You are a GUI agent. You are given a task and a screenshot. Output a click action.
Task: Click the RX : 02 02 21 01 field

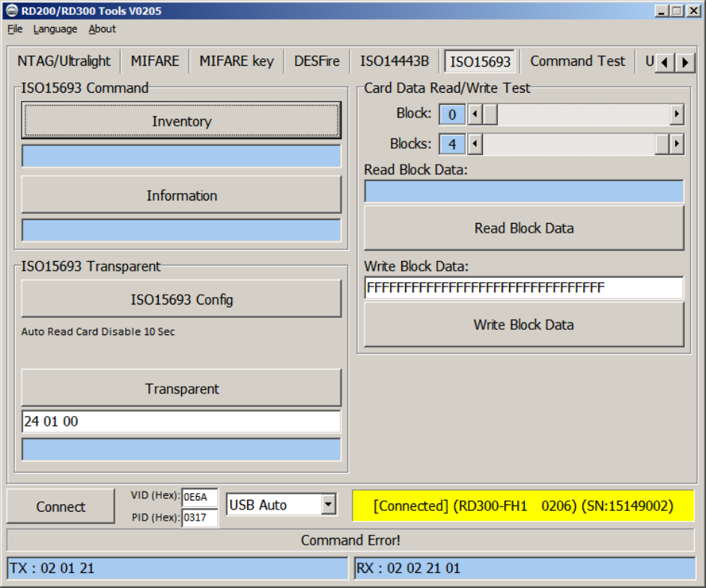(525, 569)
